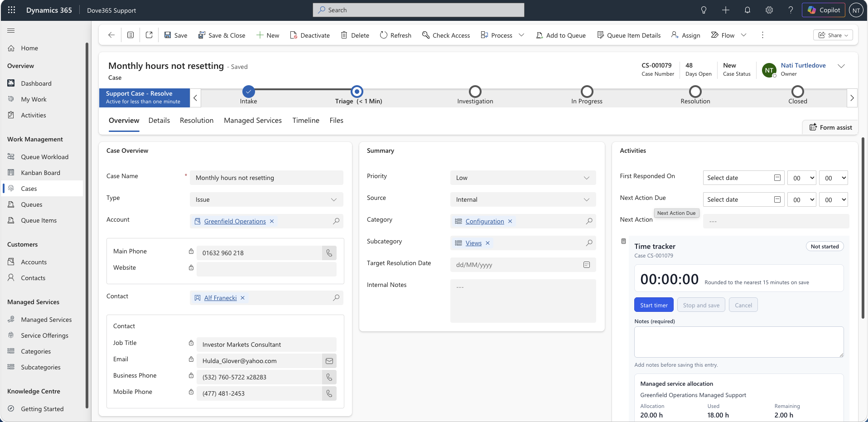Send email to Hulda_Glover@yahoo.com
This screenshot has height=422, width=868.
[329, 361]
